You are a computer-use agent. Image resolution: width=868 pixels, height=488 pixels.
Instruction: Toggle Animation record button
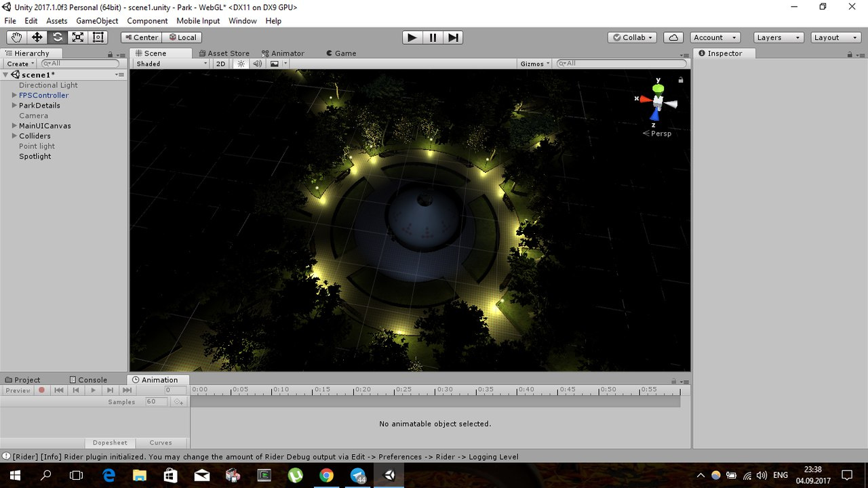point(42,390)
